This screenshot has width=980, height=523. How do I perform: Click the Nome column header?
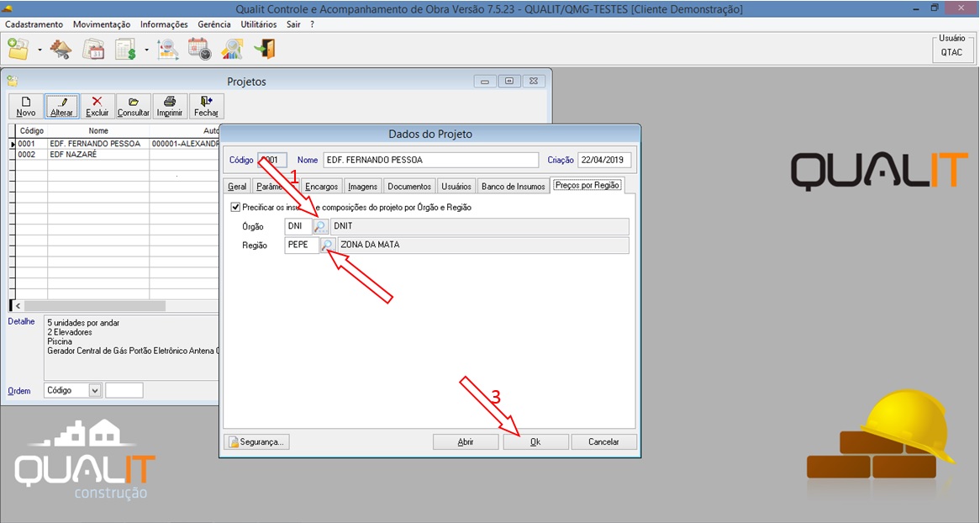(98, 131)
